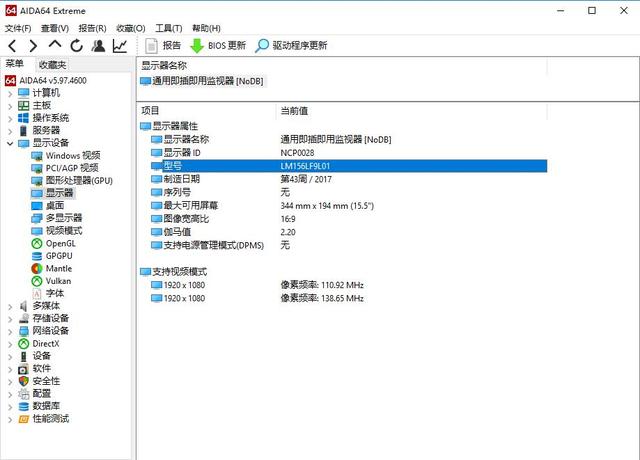
Task: Refresh the view with the circular arrow icon
Action: coord(76,46)
